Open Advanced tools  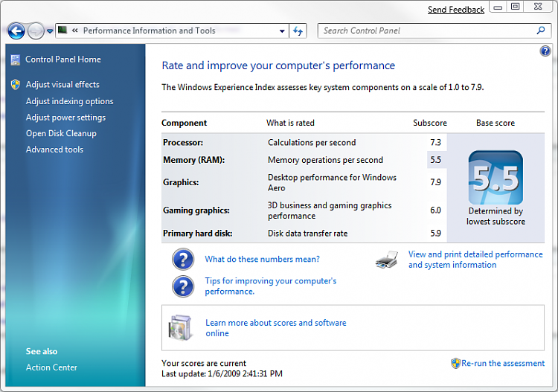pyautogui.click(x=54, y=150)
